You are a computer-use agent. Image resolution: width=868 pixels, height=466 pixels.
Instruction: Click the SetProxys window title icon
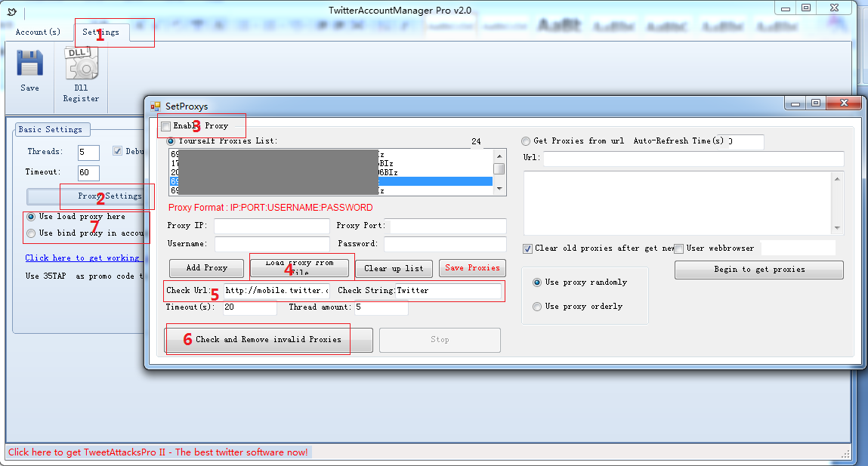(156, 106)
